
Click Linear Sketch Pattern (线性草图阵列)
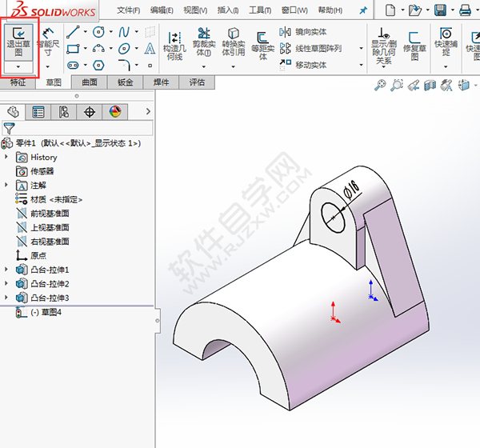310,48
